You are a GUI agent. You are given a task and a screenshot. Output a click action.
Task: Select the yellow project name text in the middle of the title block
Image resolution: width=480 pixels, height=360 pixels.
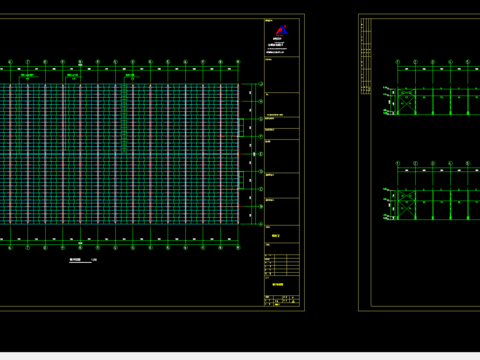coord(276,236)
